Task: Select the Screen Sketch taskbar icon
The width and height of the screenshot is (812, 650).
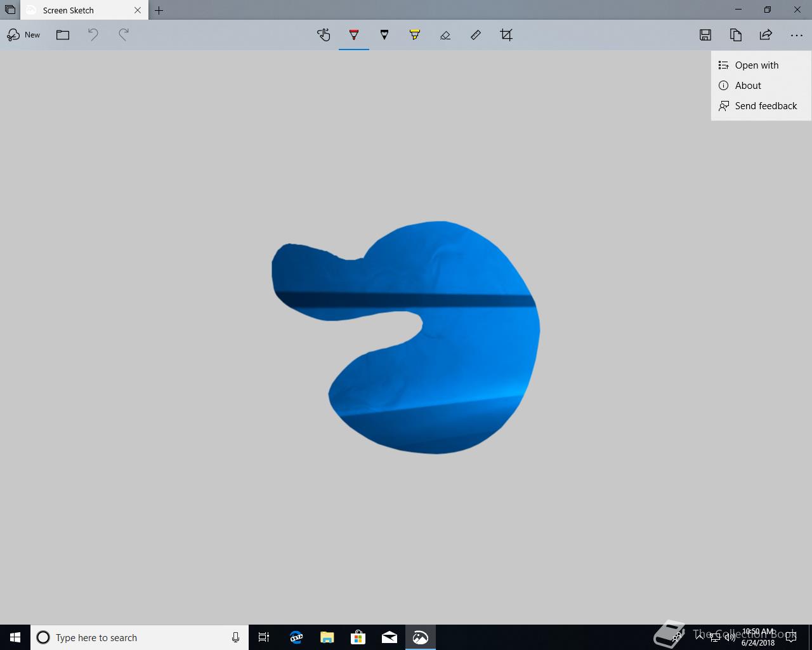Action: click(420, 637)
